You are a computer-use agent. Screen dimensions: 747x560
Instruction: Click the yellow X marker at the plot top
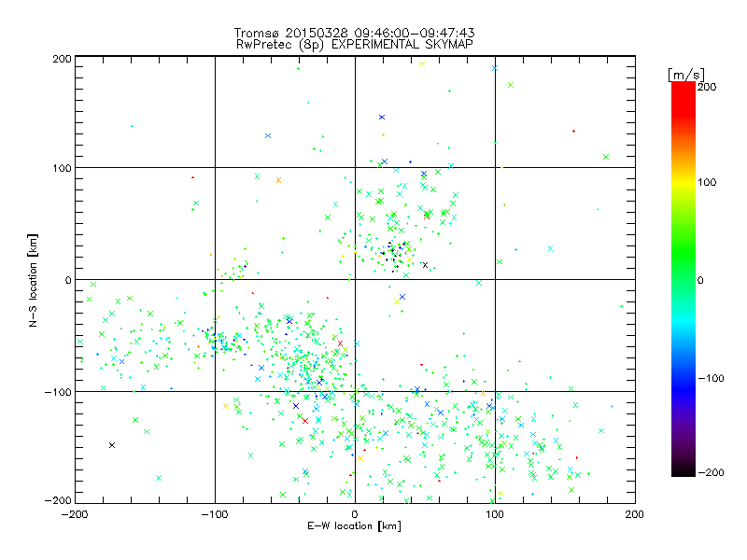(x=422, y=63)
